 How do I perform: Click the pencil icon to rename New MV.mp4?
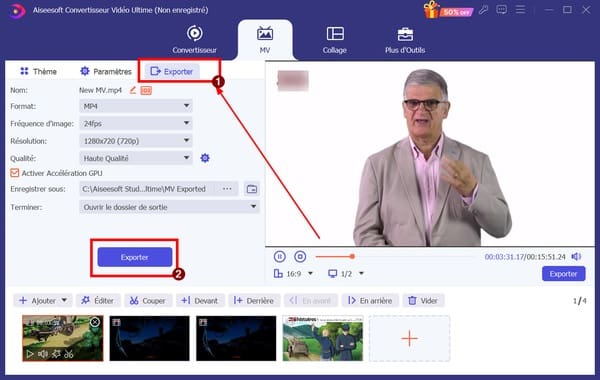(x=133, y=90)
